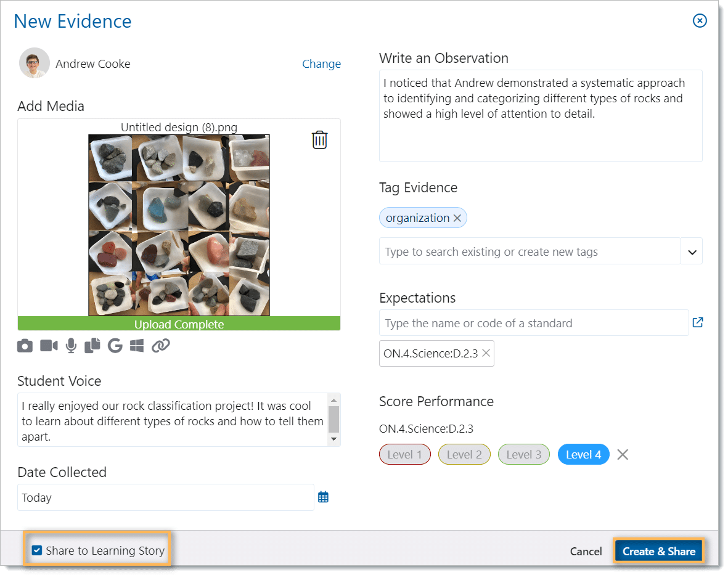Click the Student Voice scrollbar down arrow

point(333,439)
